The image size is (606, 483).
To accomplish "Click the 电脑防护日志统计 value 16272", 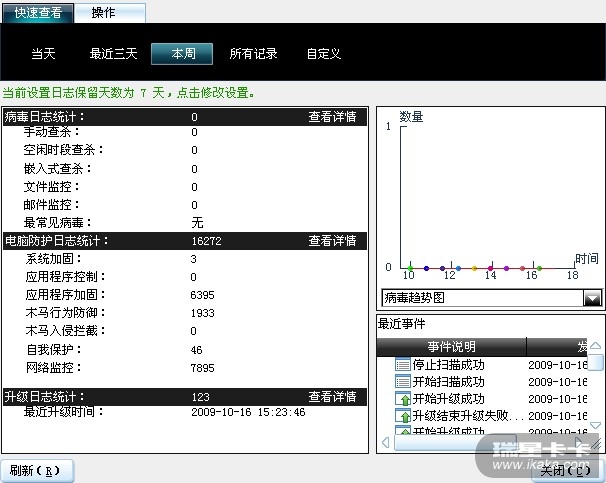I will pyautogui.click(x=206, y=241).
